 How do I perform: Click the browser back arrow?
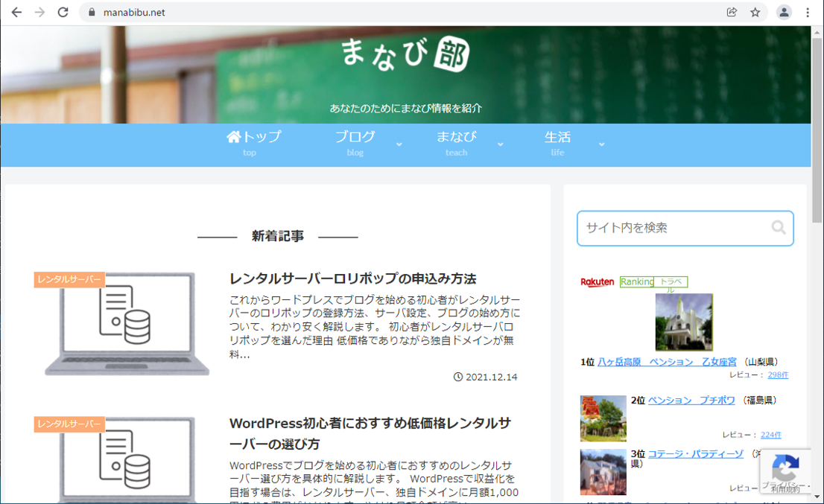click(16, 13)
